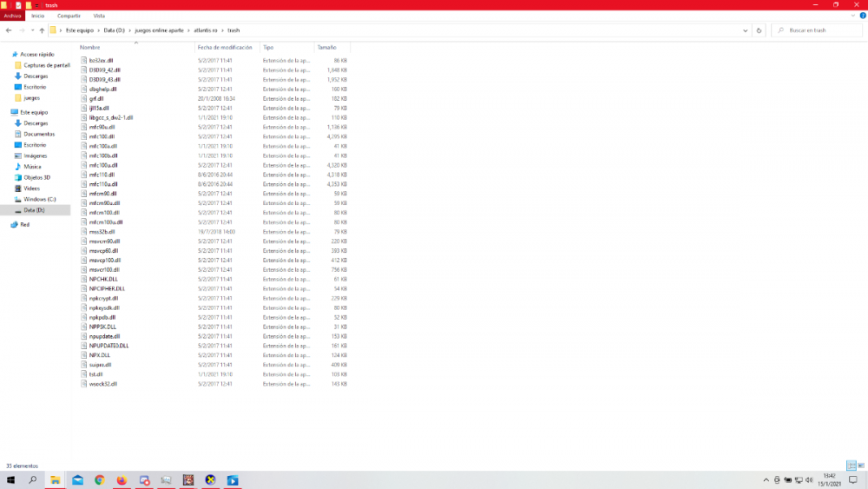Viewport: 868px width, 489px height.
Task: Switch to details view layout
Action: 851,466
